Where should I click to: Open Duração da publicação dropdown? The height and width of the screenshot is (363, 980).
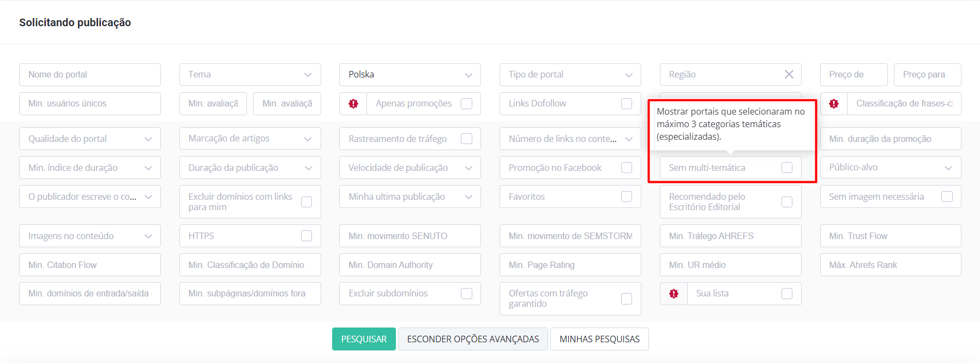(x=250, y=168)
